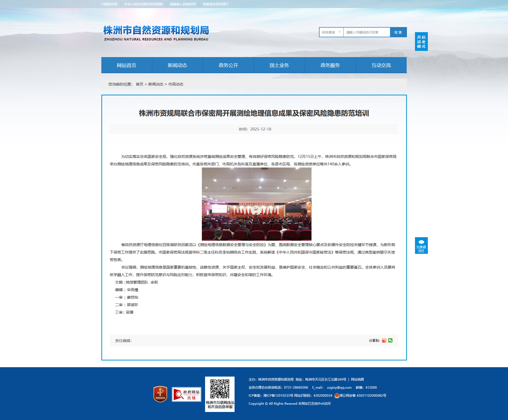Viewport: 508px width, 420px height.
Task: Open the 中国政府网 top link
Action: coord(109,4)
